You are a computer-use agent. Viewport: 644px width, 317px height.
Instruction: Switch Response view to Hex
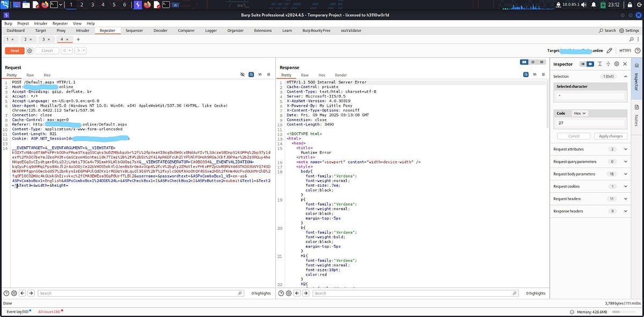pos(322,75)
